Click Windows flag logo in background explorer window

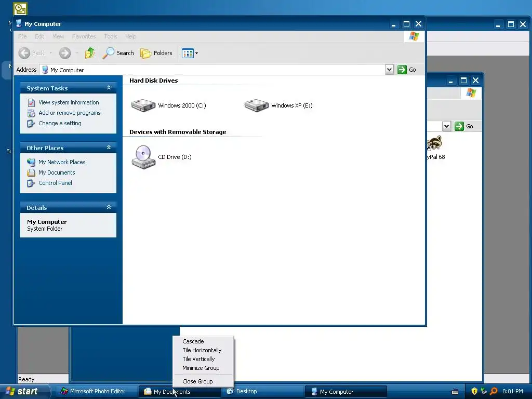(471, 92)
